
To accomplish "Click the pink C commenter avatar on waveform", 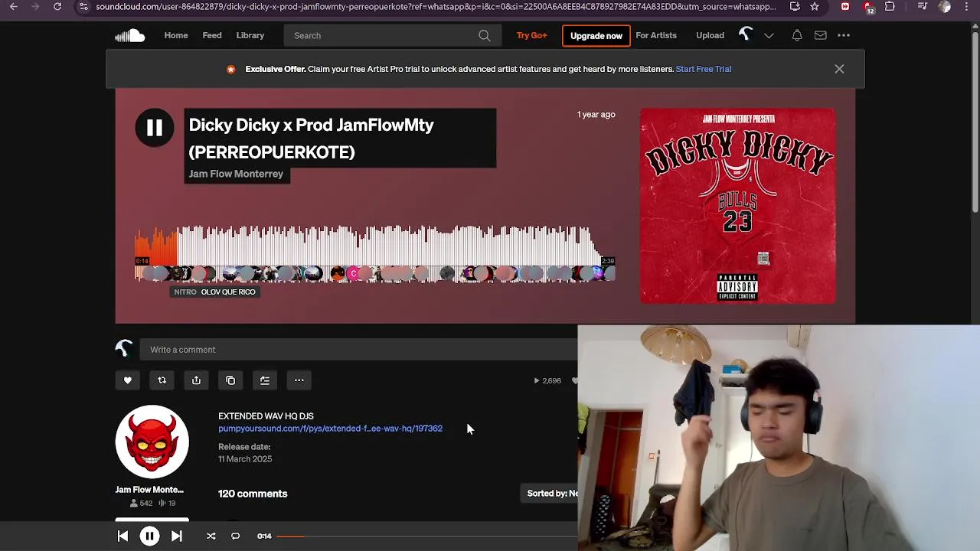I will click(x=353, y=273).
